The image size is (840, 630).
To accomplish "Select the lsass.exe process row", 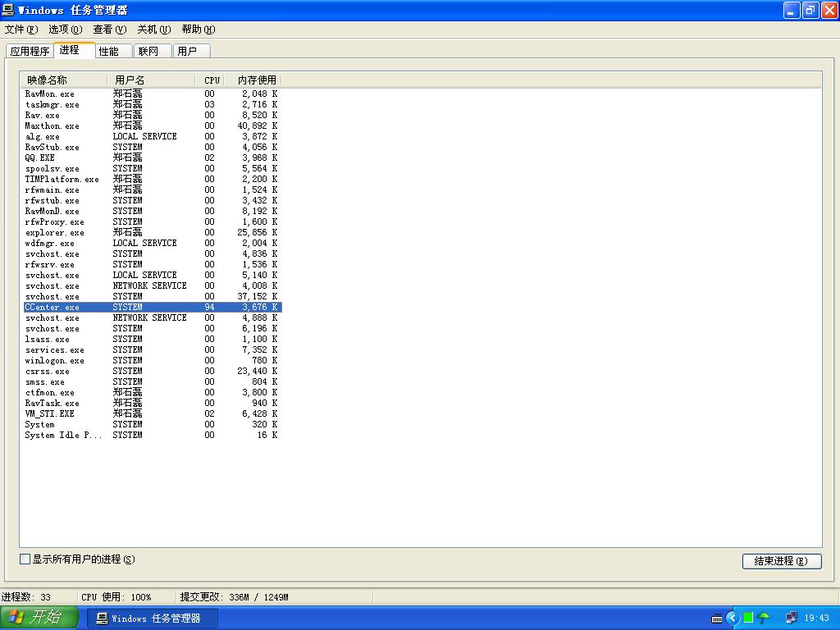I will (152, 339).
